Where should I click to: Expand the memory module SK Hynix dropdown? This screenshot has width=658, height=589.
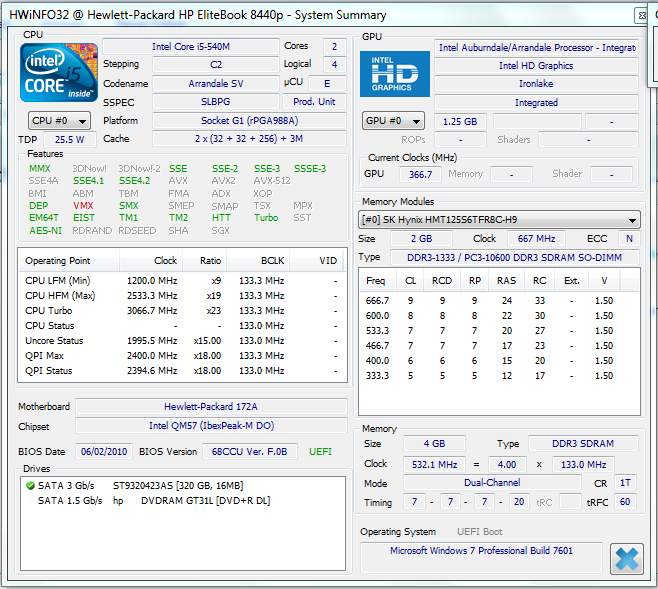(499, 220)
